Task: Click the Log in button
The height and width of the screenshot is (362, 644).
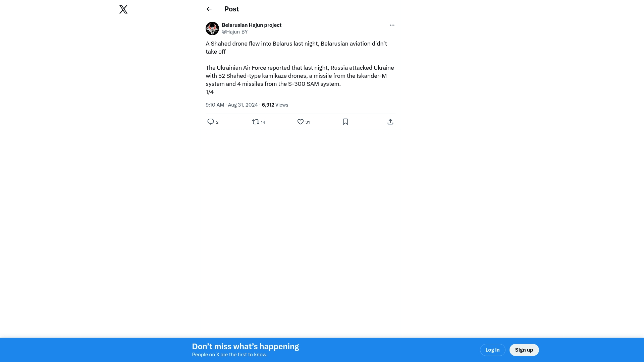Action: tap(492, 350)
